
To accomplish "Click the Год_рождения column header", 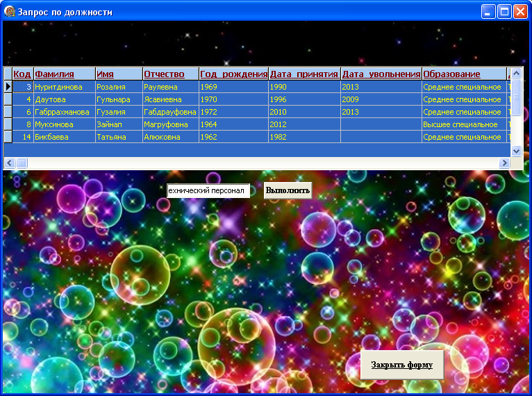I will (x=234, y=74).
